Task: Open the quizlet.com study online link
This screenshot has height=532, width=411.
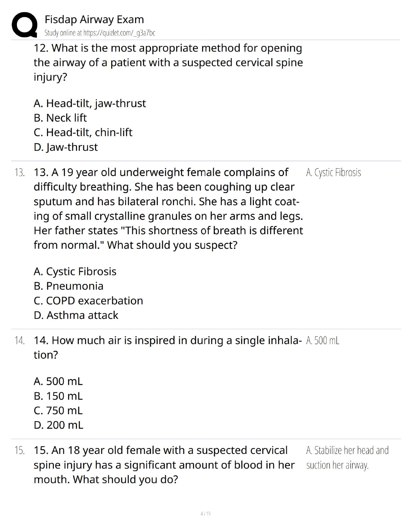Action: pyautogui.click(x=99, y=33)
